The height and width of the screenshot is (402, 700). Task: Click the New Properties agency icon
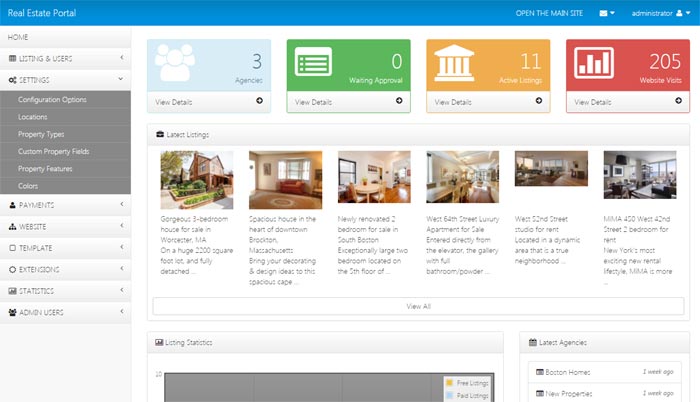pyautogui.click(x=540, y=393)
